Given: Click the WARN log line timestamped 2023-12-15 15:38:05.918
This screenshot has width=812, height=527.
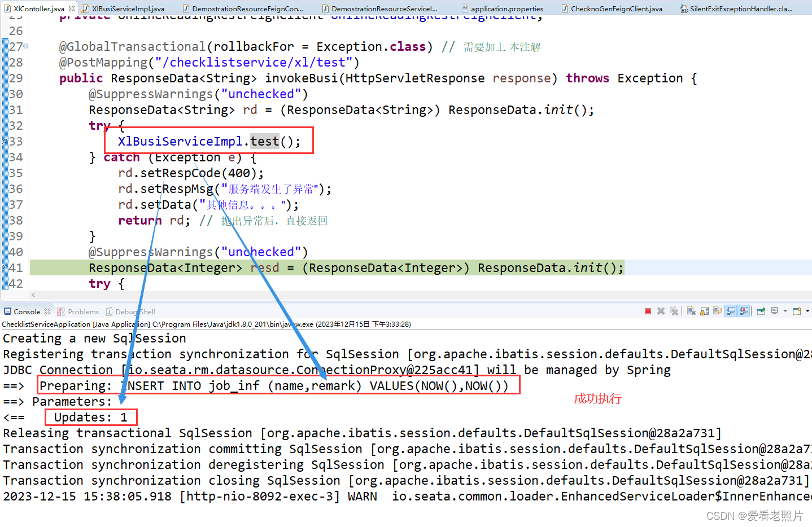Looking at the screenshot, I should [407, 496].
